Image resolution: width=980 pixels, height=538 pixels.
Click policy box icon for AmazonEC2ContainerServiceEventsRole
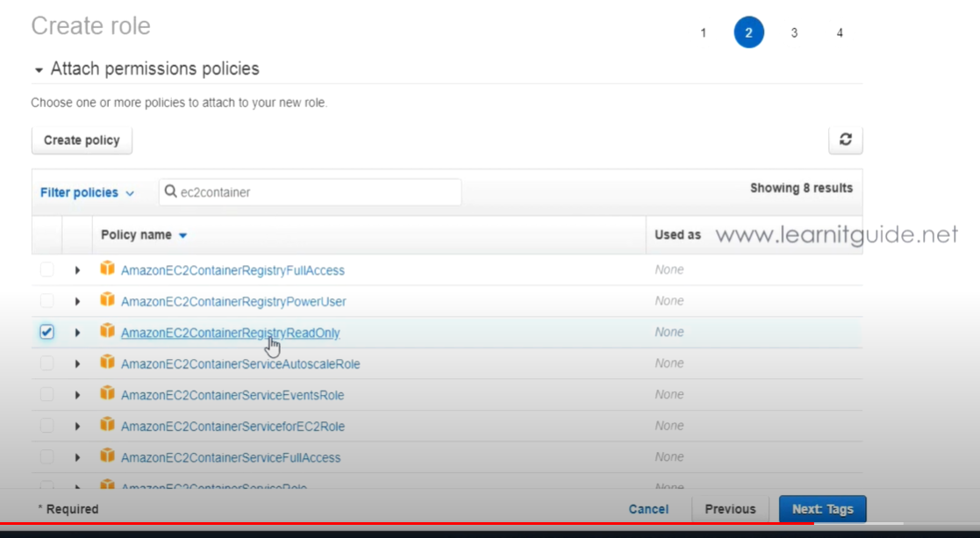(108, 394)
